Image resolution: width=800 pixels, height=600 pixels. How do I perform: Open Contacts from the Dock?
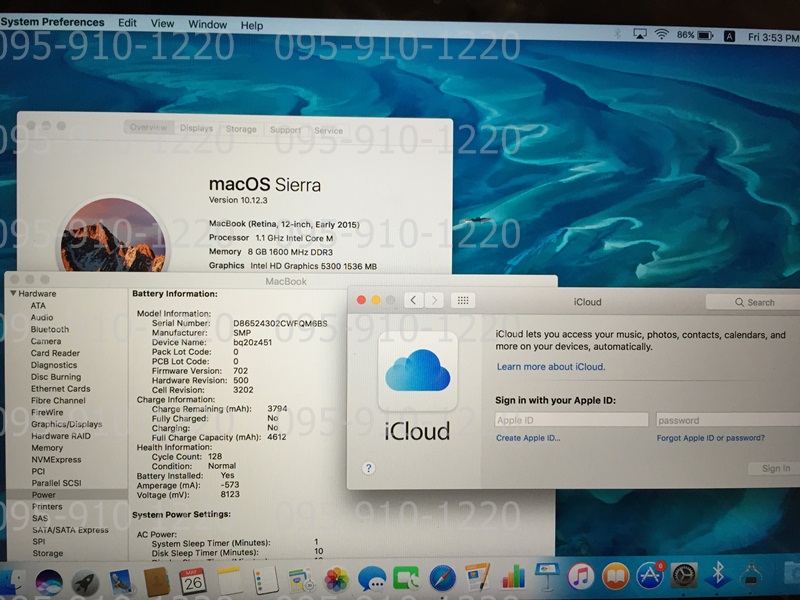click(157, 582)
